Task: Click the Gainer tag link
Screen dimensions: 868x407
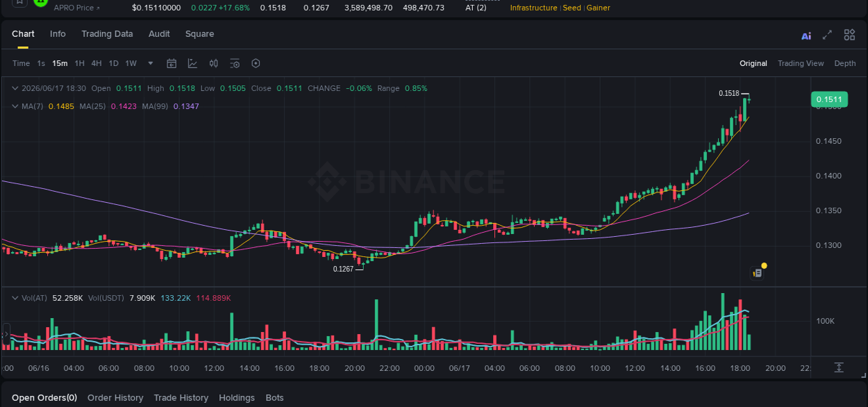Action: 599,8
